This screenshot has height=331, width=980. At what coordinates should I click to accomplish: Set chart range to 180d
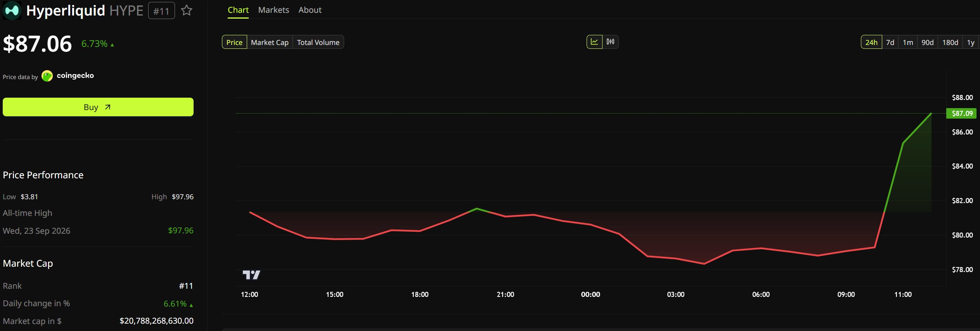click(951, 42)
